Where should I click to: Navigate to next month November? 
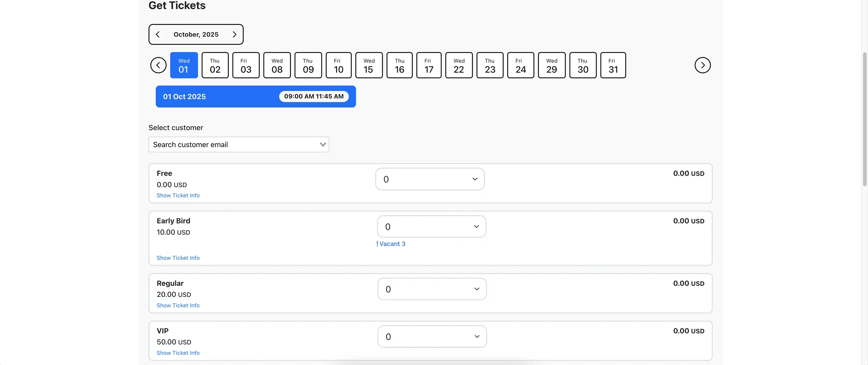235,34
